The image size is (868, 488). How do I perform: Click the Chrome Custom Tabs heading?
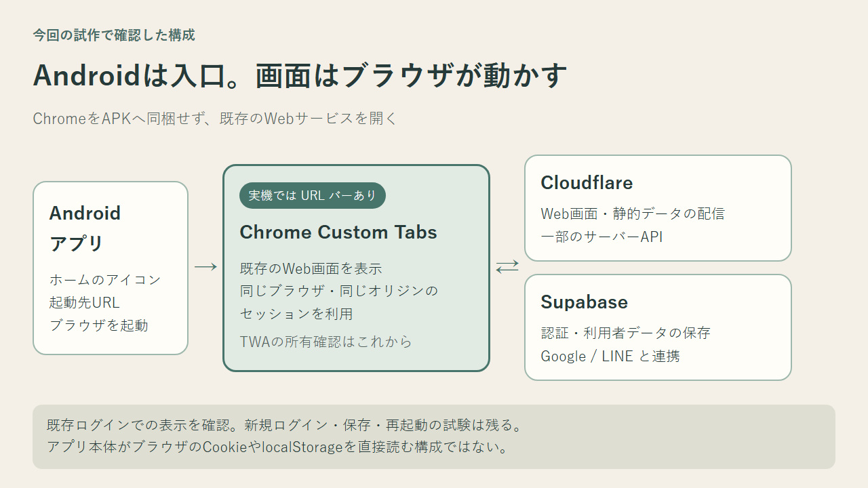[x=338, y=232]
